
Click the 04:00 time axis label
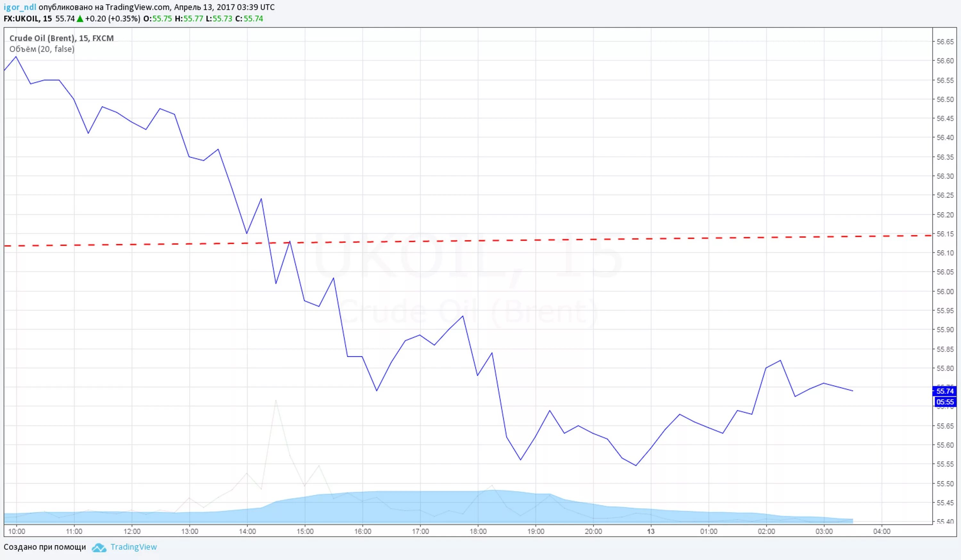tap(882, 531)
